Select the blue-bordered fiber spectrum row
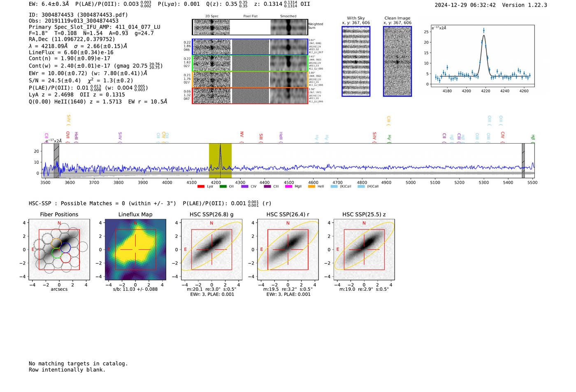This screenshot has width=576, height=392. 250,47
